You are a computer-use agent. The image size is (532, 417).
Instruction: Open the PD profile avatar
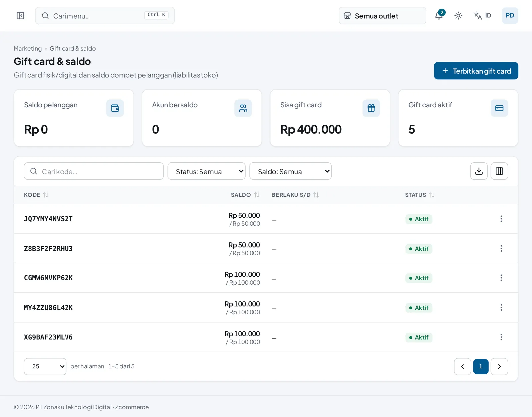click(510, 16)
